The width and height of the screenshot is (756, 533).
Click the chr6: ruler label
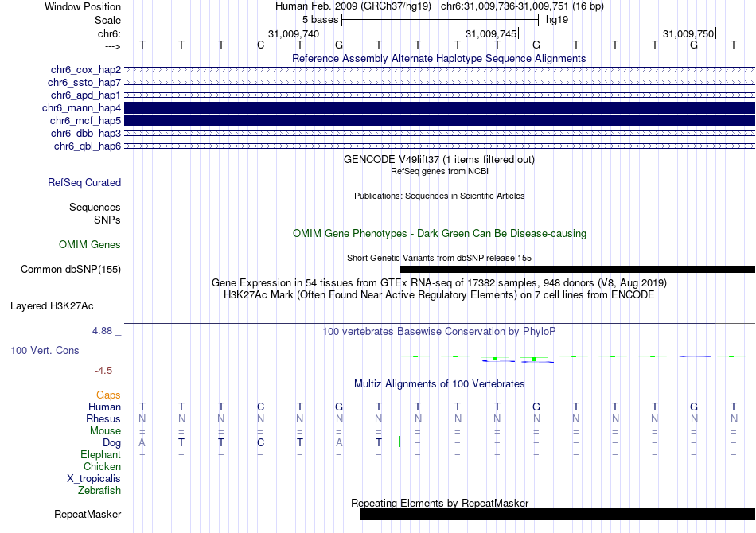110,33
